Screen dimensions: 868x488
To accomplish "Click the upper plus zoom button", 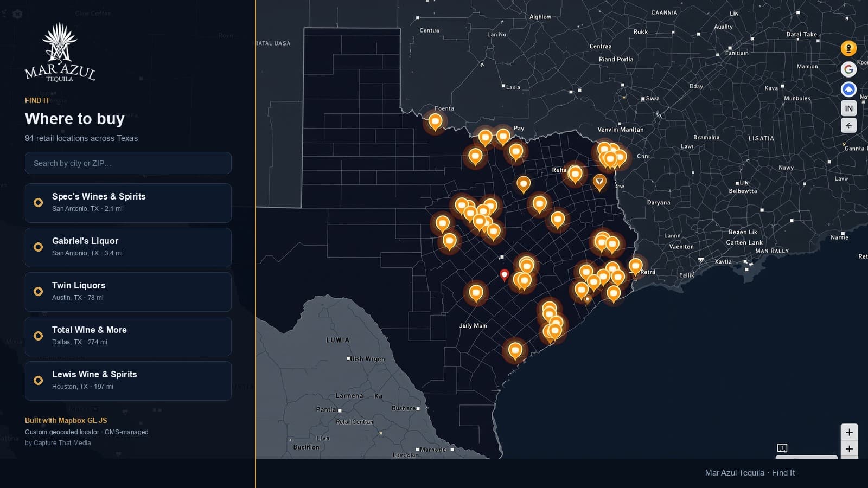I will (849, 432).
